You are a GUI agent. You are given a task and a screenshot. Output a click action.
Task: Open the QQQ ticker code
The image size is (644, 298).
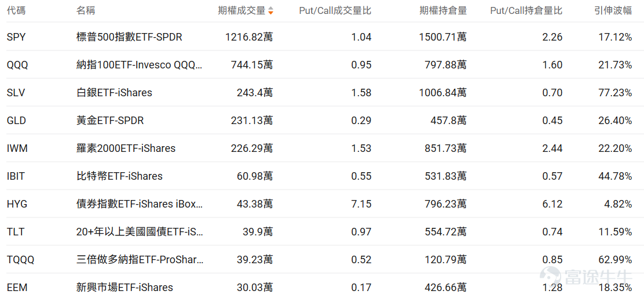(17, 65)
